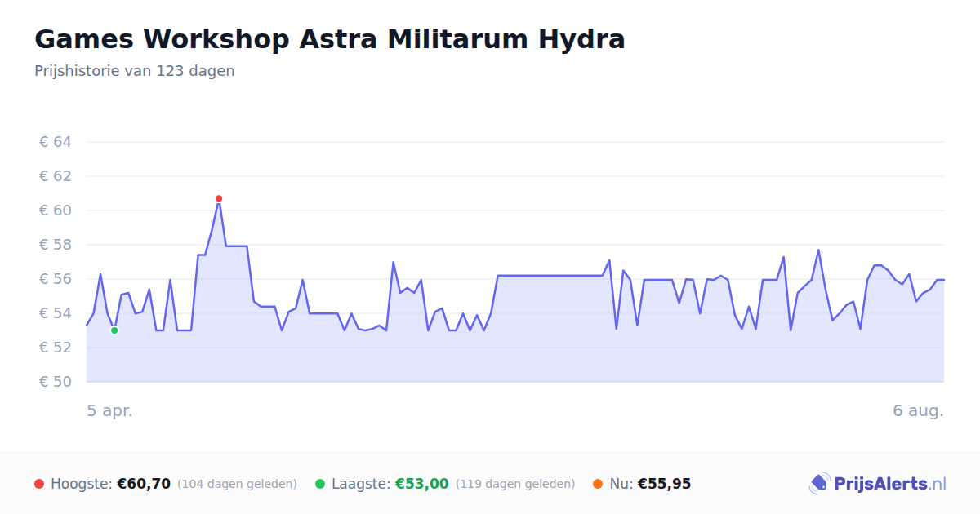Image resolution: width=980 pixels, height=514 pixels.
Task: Click the red highest-price marker on chart
Action: coord(219,198)
